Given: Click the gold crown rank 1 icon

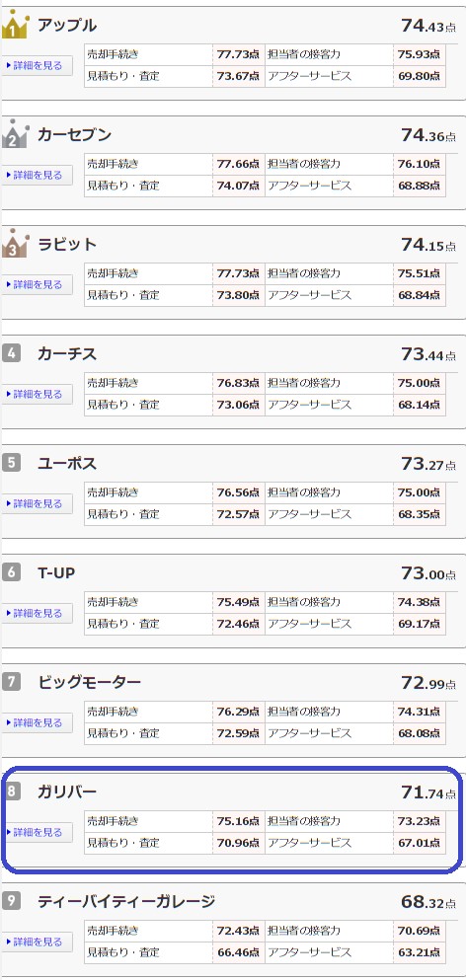Looking at the screenshot, I should point(15,25).
